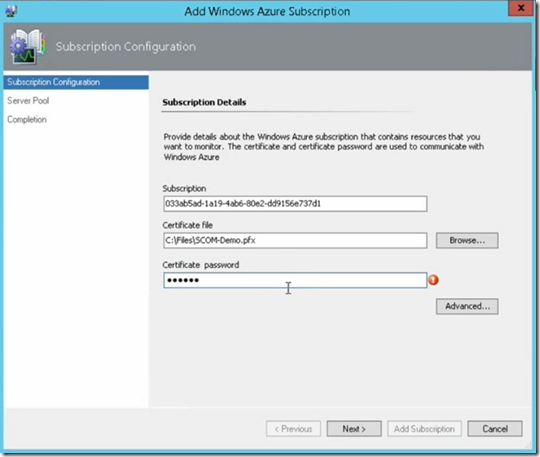Click the Subscription Configuration banner title
This screenshot has height=457, width=540.
126,46
